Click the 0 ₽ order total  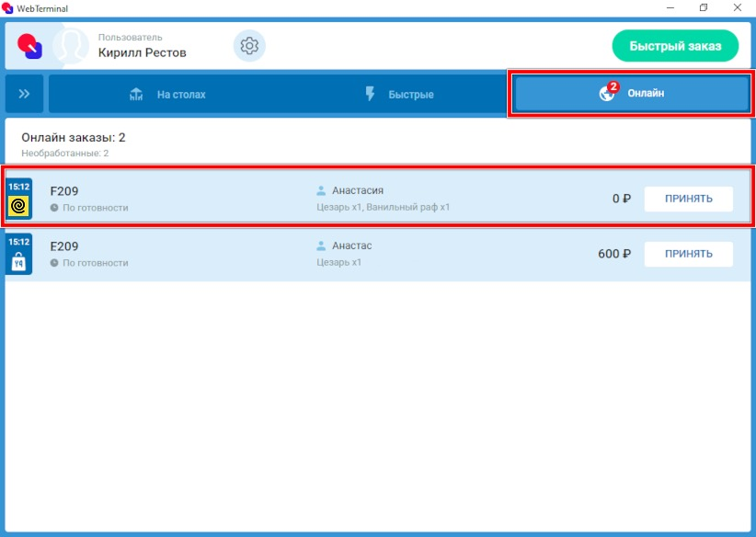pyautogui.click(x=622, y=199)
